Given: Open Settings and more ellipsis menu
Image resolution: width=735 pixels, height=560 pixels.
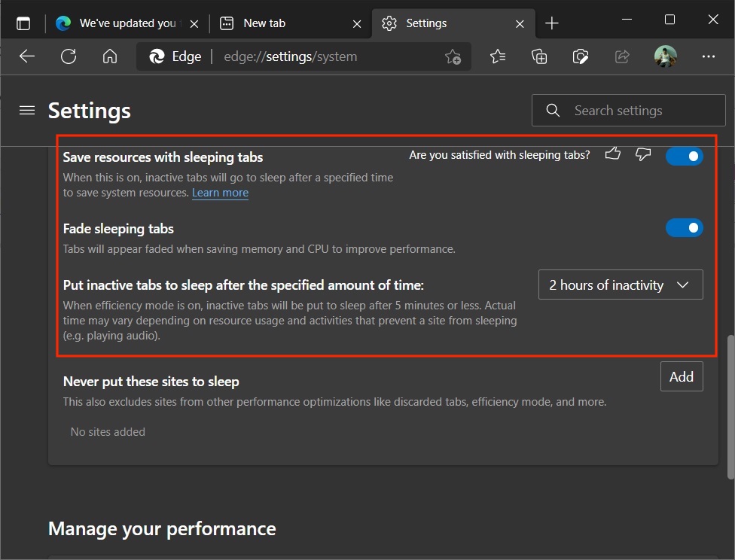Looking at the screenshot, I should [x=708, y=56].
